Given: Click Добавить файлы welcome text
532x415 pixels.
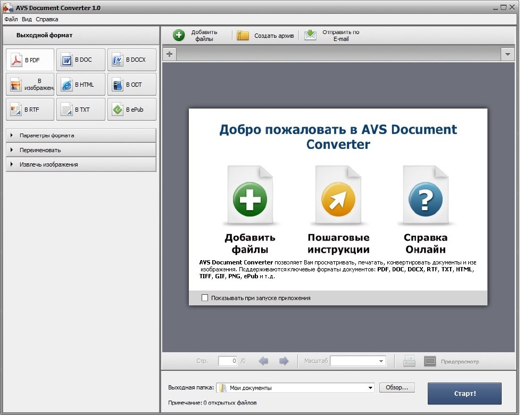Looking at the screenshot, I should 250,243.
